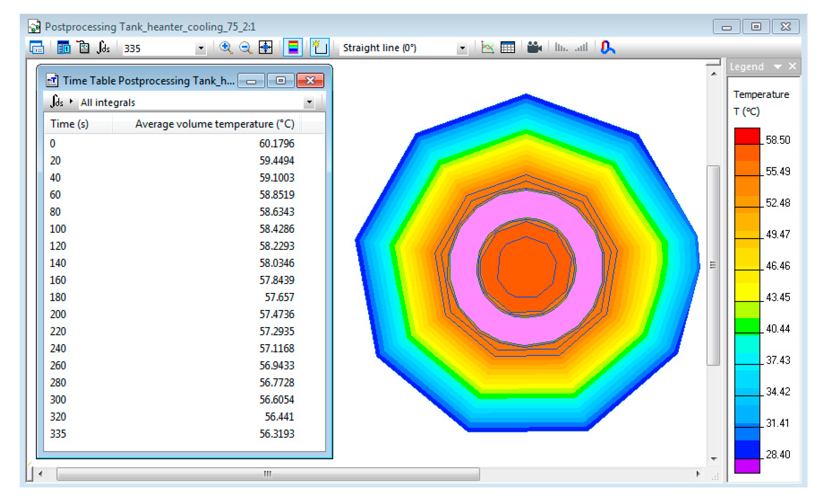Image resolution: width=823 pixels, height=504 pixels.
Task: Open the Legend panel options arrow
Action: point(778,67)
